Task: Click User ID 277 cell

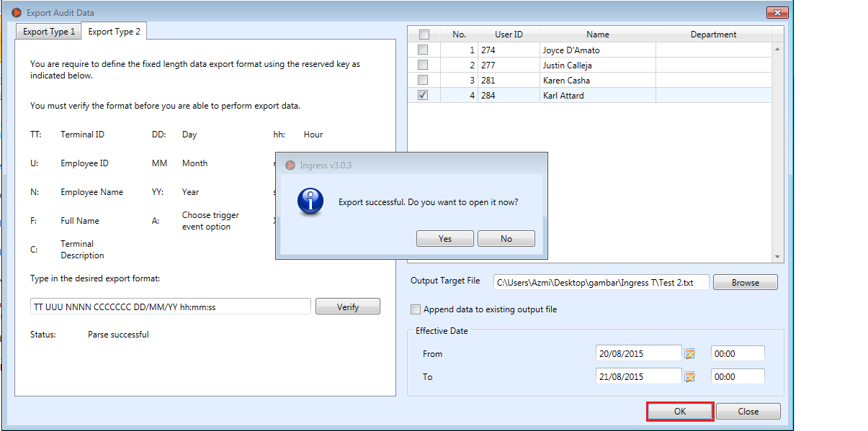Action: click(509, 65)
